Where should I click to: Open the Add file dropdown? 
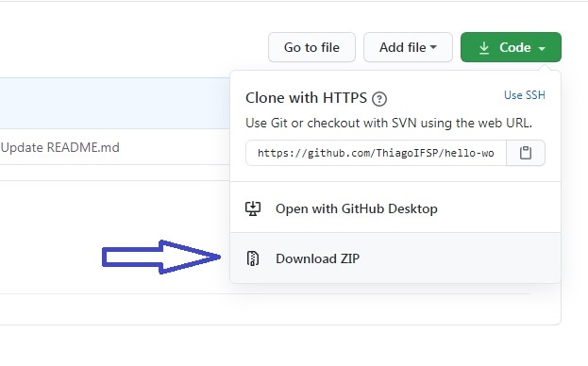(x=408, y=47)
